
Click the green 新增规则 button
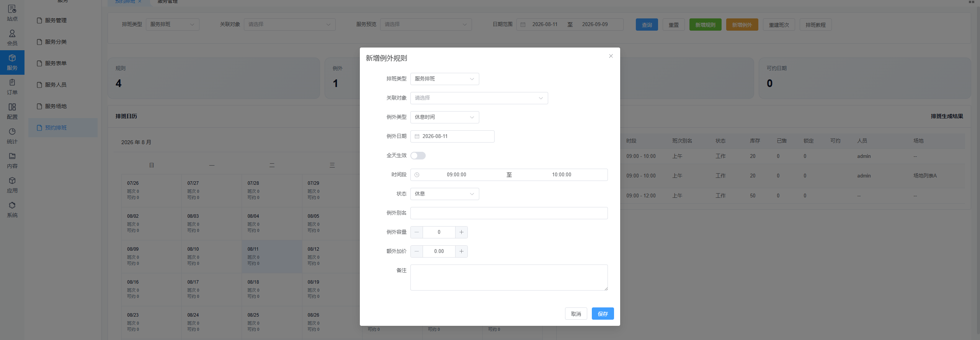click(705, 25)
